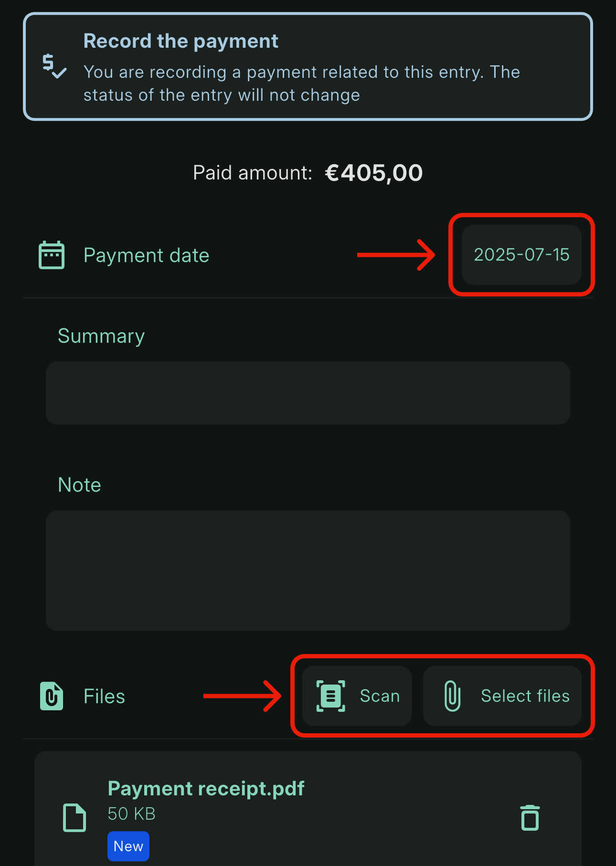Open the 2025-07-15 payment date picker
The height and width of the screenshot is (866, 616).
[521, 255]
